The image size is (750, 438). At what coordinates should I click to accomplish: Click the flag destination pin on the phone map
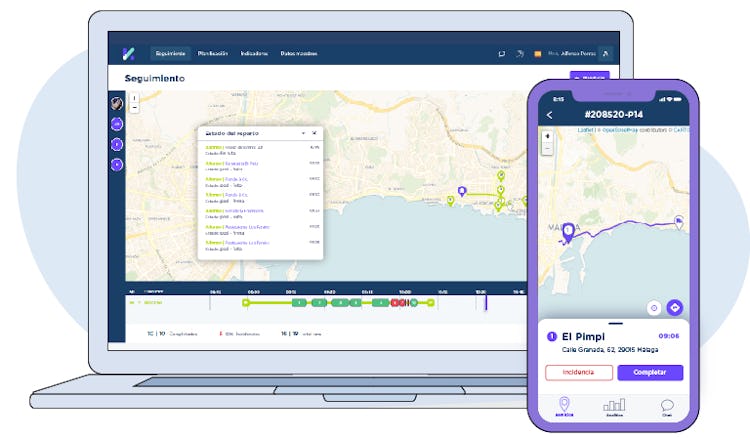(x=679, y=222)
